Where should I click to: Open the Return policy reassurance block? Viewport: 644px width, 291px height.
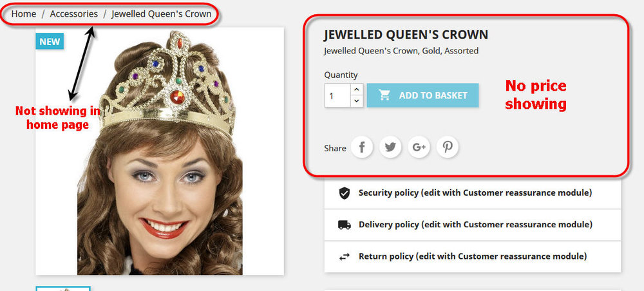(x=472, y=257)
